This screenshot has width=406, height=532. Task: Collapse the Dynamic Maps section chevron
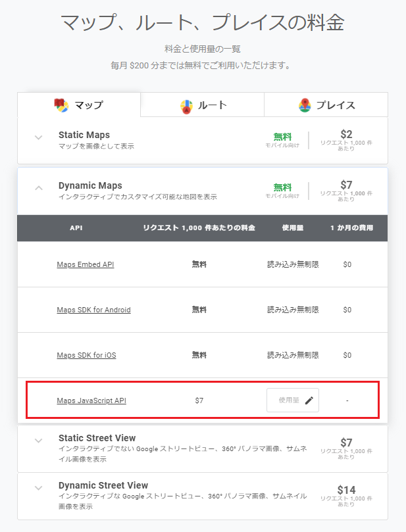point(39,187)
